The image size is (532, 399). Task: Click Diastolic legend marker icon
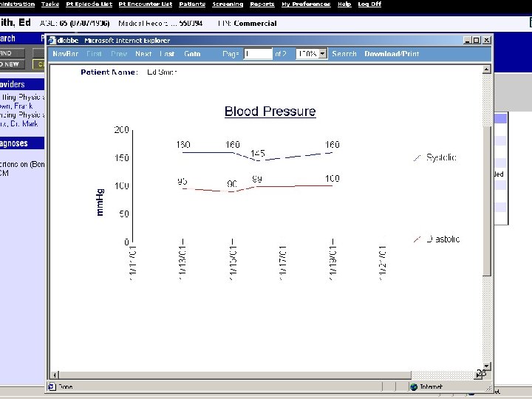pos(417,239)
